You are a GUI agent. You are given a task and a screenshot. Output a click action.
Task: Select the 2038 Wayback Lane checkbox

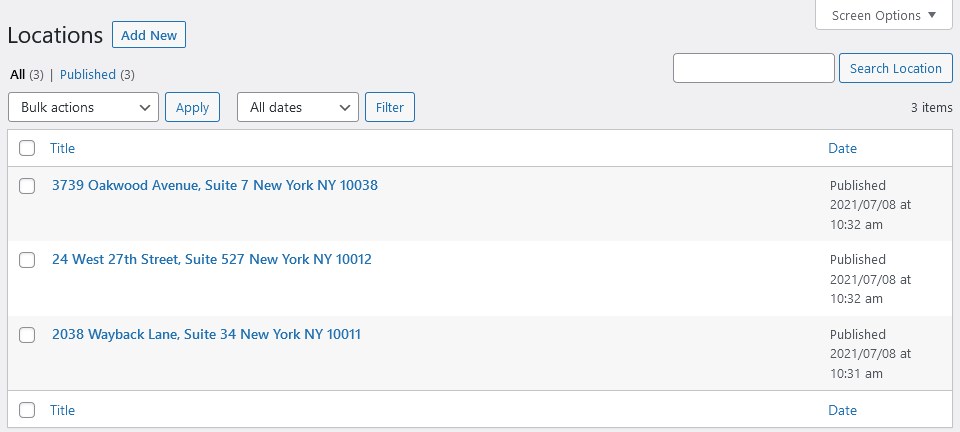pos(27,335)
